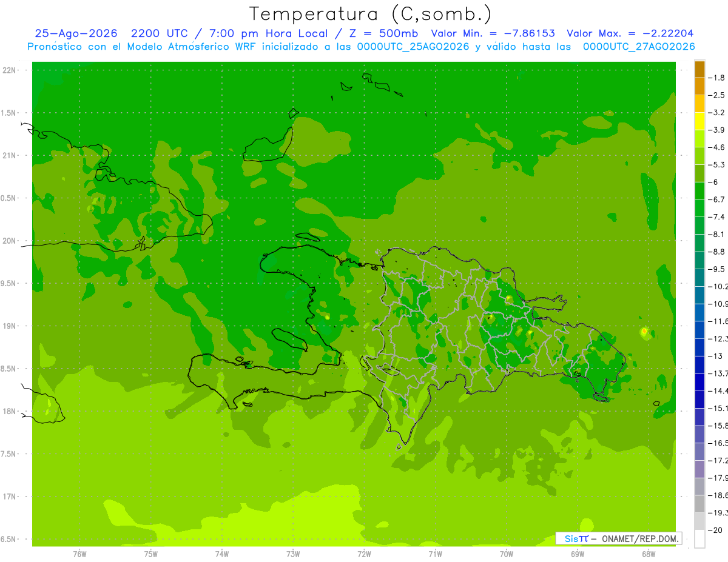The width and height of the screenshot is (728, 562).
Task: Click the 70W longitude axis label
Action: tap(507, 554)
